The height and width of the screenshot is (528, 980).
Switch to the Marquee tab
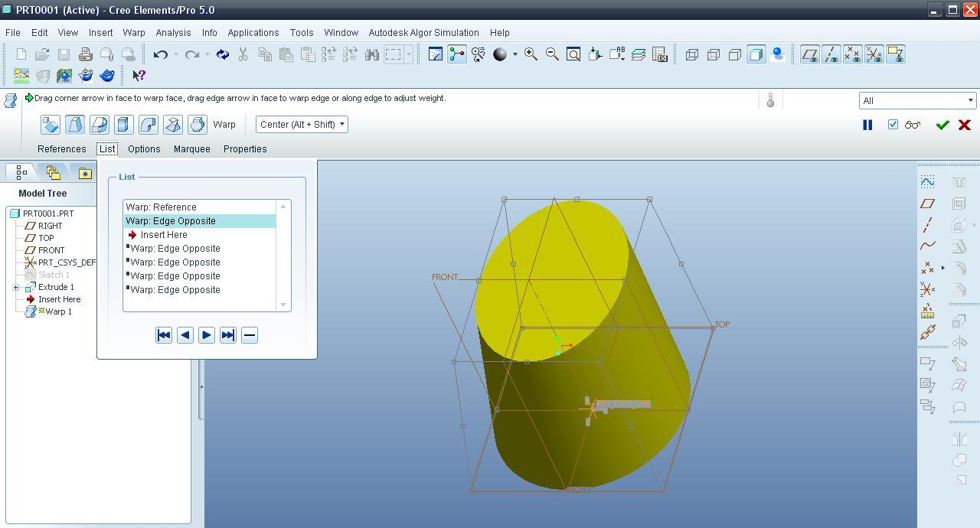(x=192, y=149)
